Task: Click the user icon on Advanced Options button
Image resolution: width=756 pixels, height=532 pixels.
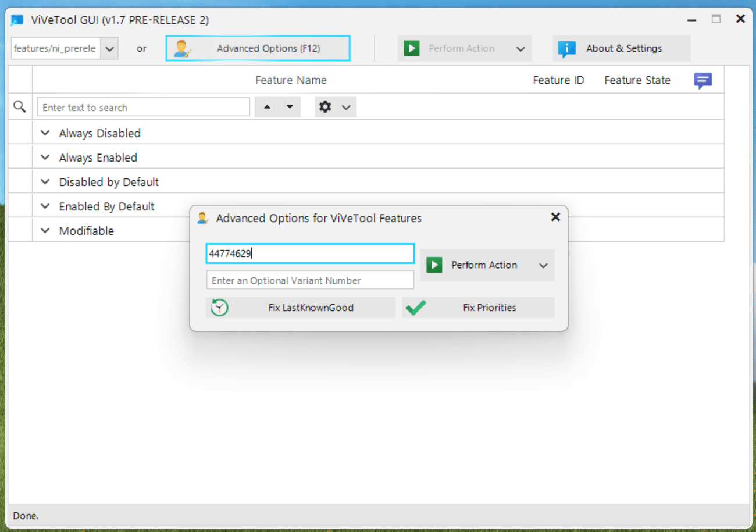Action: tap(183, 49)
